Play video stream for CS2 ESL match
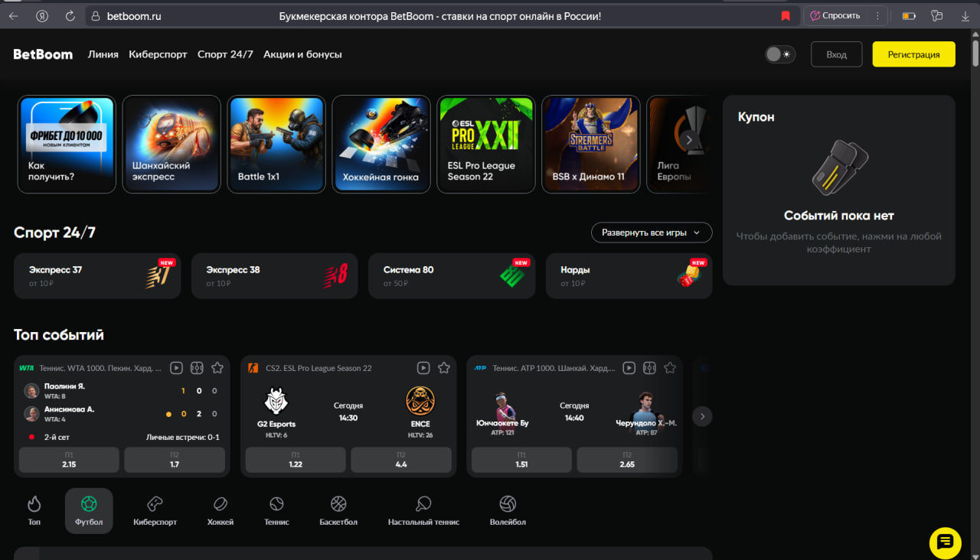The width and height of the screenshot is (980, 560). (x=423, y=368)
